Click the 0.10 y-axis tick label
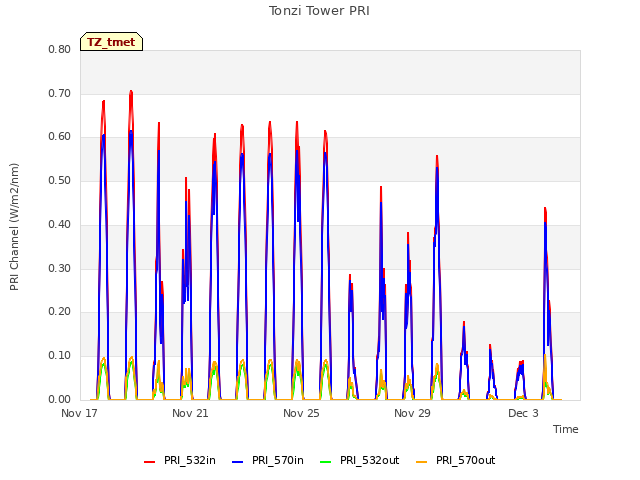Screen dimensions: 640x480 click(60, 355)
